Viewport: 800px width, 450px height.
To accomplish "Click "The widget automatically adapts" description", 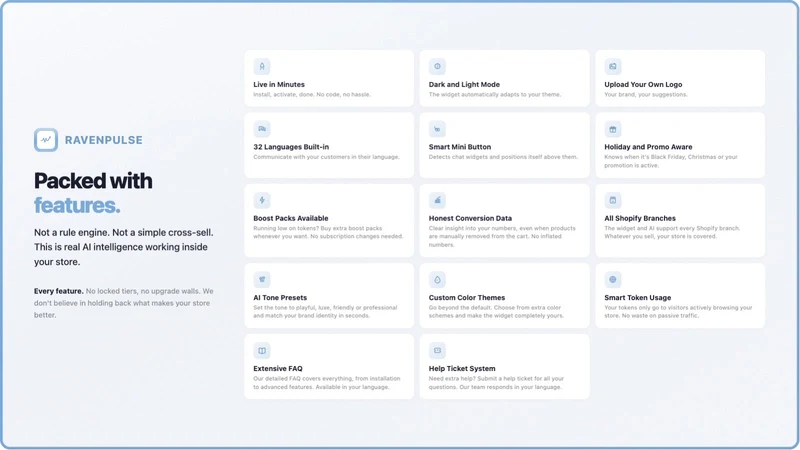I will pyautogui.click(x=495, y=94).
